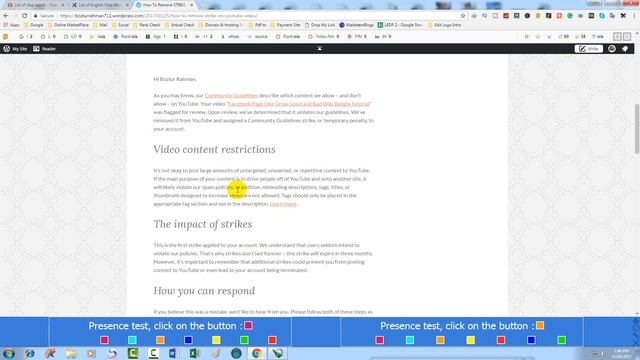Open the Rank Check bookmark folder
The image size is (640, 360).
pos(147,25)
